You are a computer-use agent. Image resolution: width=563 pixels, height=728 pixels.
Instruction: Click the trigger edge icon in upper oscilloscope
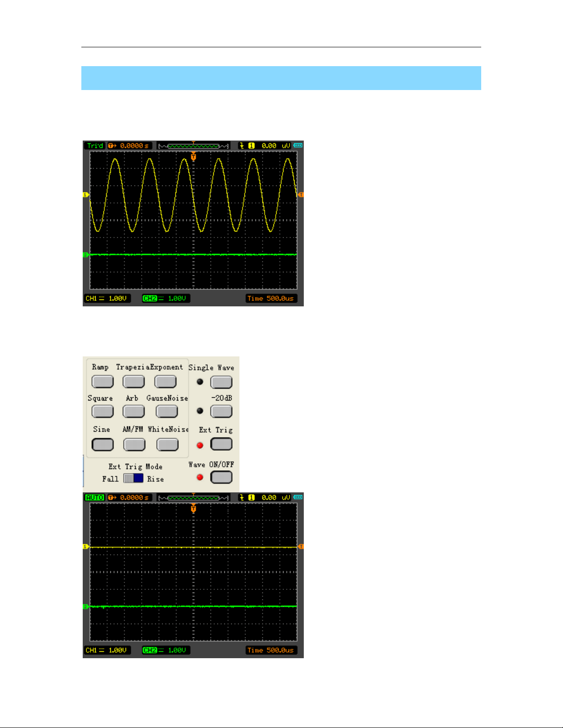pyautogui.click(x=242, y=146)
